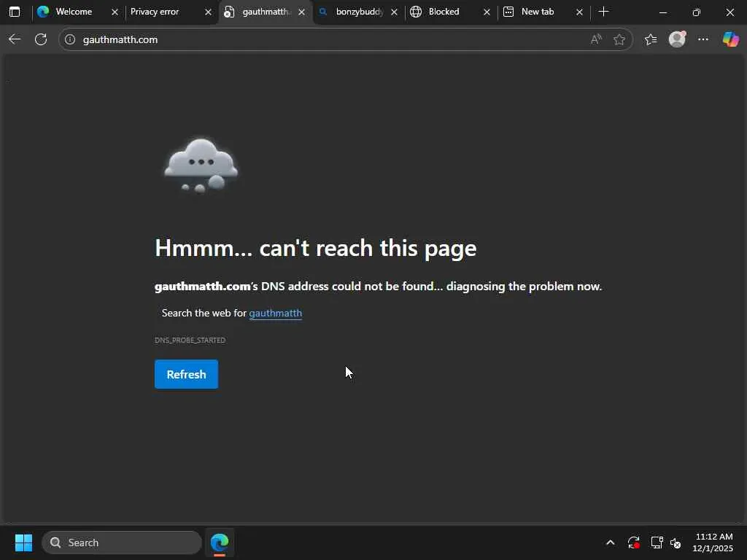
Task: Restore down the Edge window
Action: 697,12
